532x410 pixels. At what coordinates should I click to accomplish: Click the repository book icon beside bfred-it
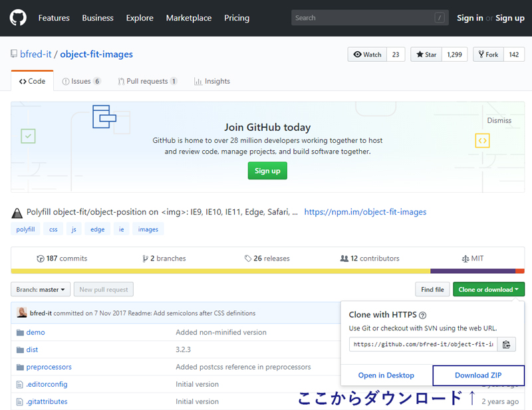(14, 54)
